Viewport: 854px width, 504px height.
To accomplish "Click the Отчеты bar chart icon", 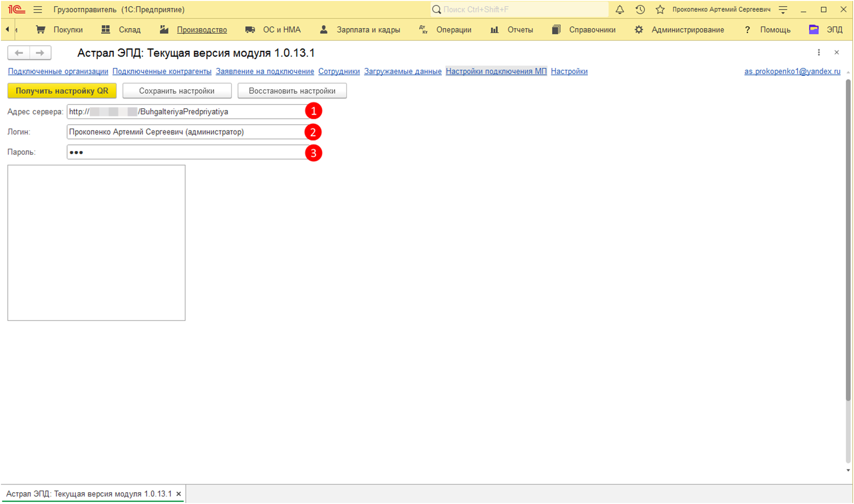I will 495,29.
